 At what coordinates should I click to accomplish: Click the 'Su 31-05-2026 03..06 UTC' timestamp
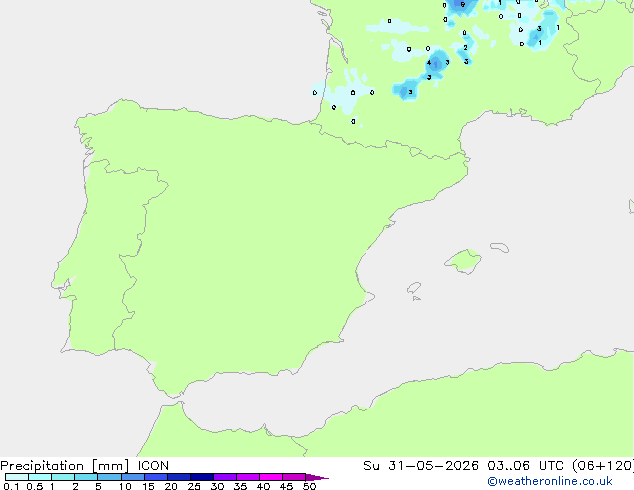click(463, 466)
